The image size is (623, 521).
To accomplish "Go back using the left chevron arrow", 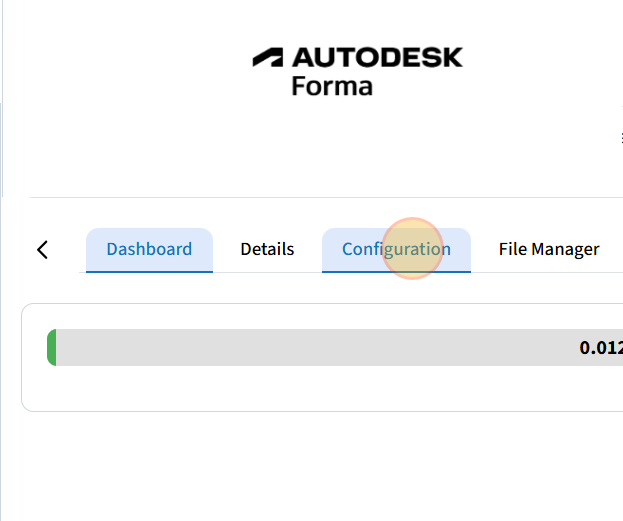I will (42, 250).
